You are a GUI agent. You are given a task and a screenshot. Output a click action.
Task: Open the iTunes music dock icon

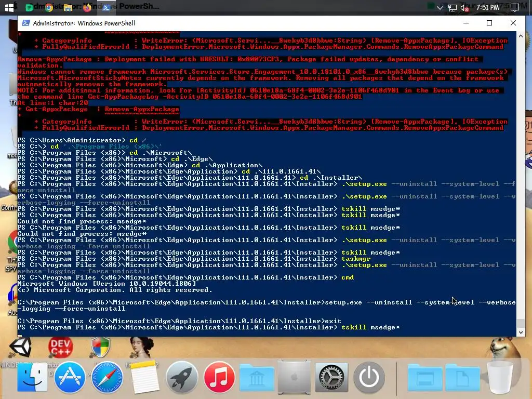click(219, 377)
